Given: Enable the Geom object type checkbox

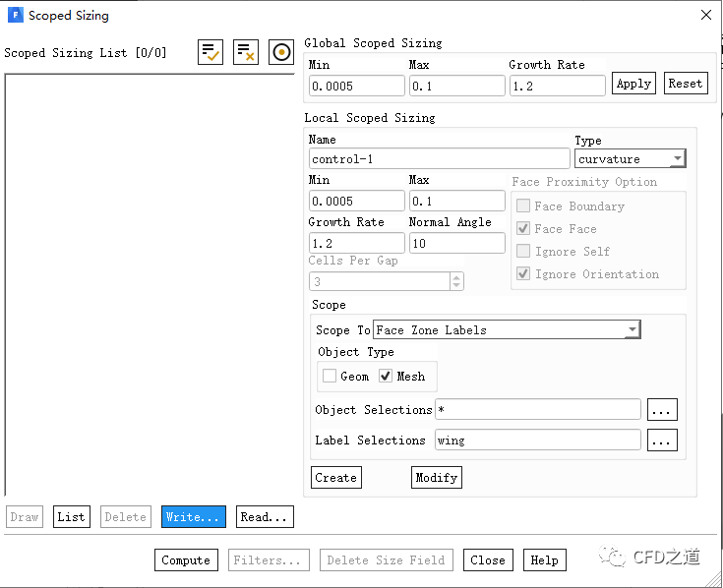Looking at the screenshot, I should 330,376.
